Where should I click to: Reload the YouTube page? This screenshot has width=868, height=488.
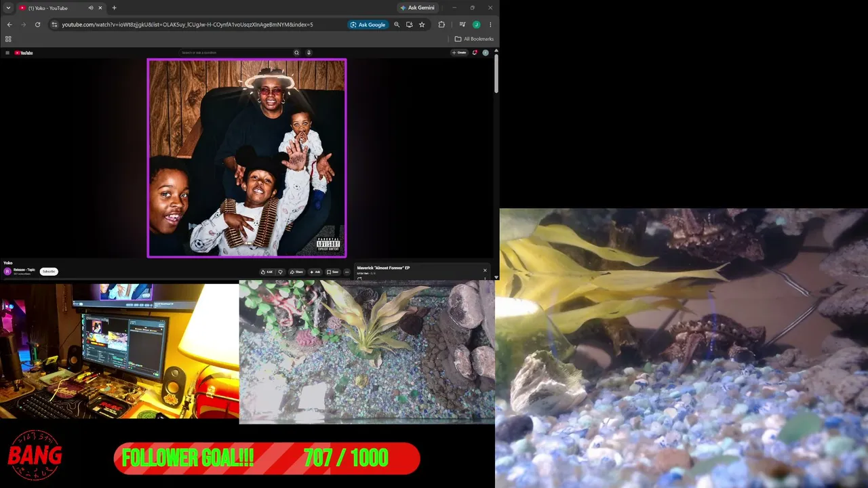tap(37, 24)
